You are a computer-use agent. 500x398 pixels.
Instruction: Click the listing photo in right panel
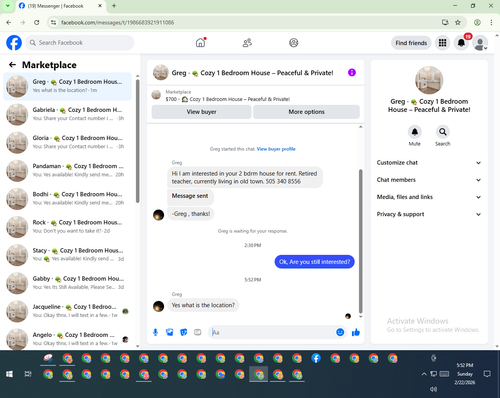coord(429,80)
